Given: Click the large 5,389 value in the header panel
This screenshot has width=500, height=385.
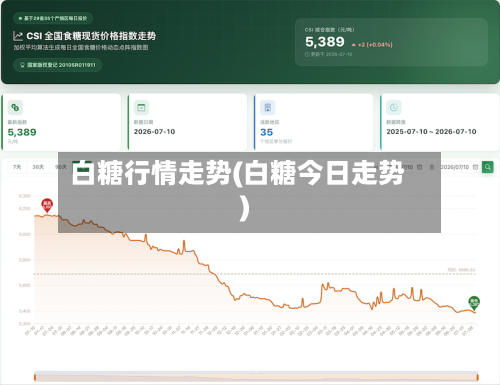Looking at the screenshot, I should [x=325, y=42].
